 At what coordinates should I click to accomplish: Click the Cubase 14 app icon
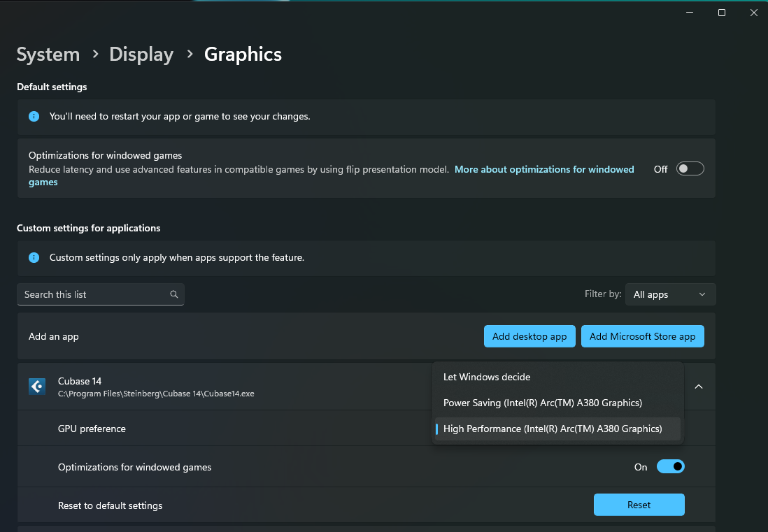click(x=37, y=387)
